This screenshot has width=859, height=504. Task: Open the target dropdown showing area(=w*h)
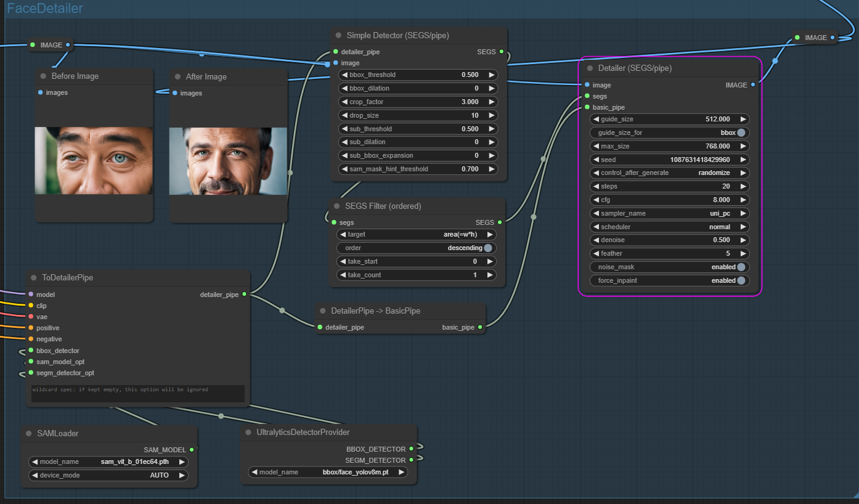coord(416,234)
